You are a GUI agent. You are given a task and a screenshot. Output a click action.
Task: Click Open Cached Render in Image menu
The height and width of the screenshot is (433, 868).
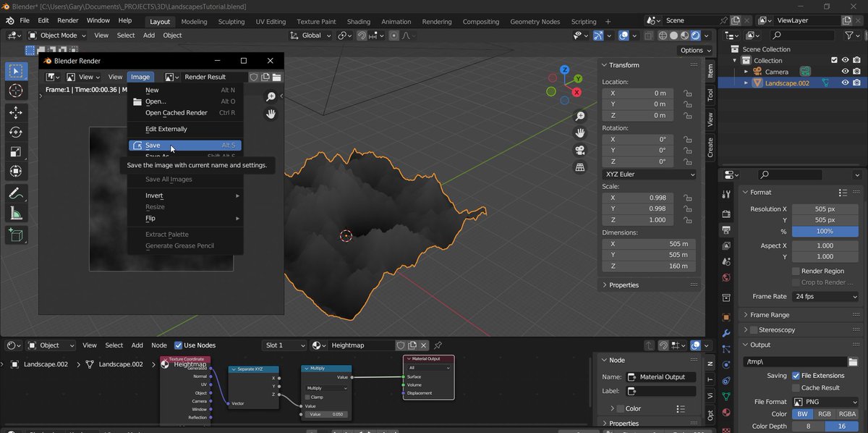(184, 113)
